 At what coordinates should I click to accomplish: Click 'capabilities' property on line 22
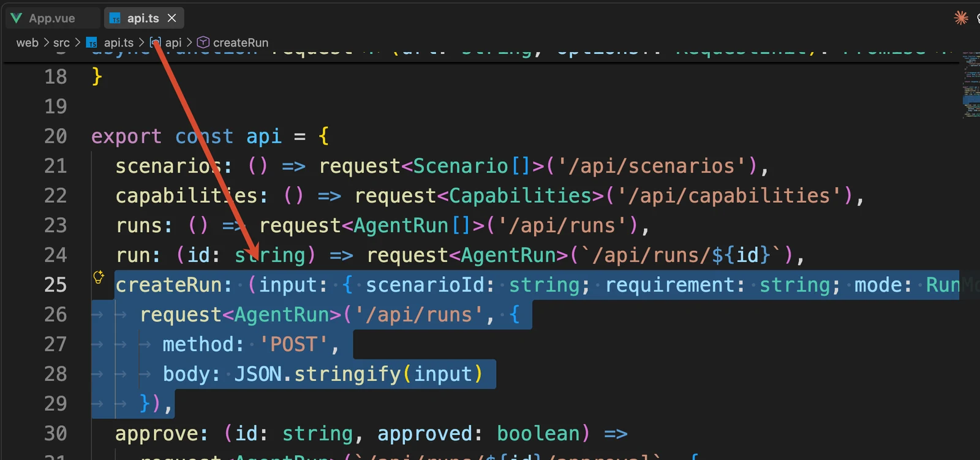187,196
